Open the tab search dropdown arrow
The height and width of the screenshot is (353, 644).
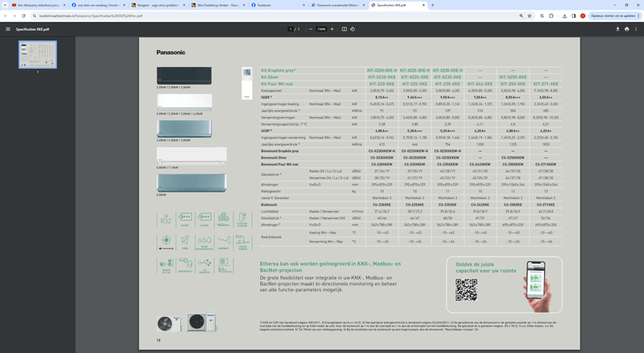[x=5, y=6]
